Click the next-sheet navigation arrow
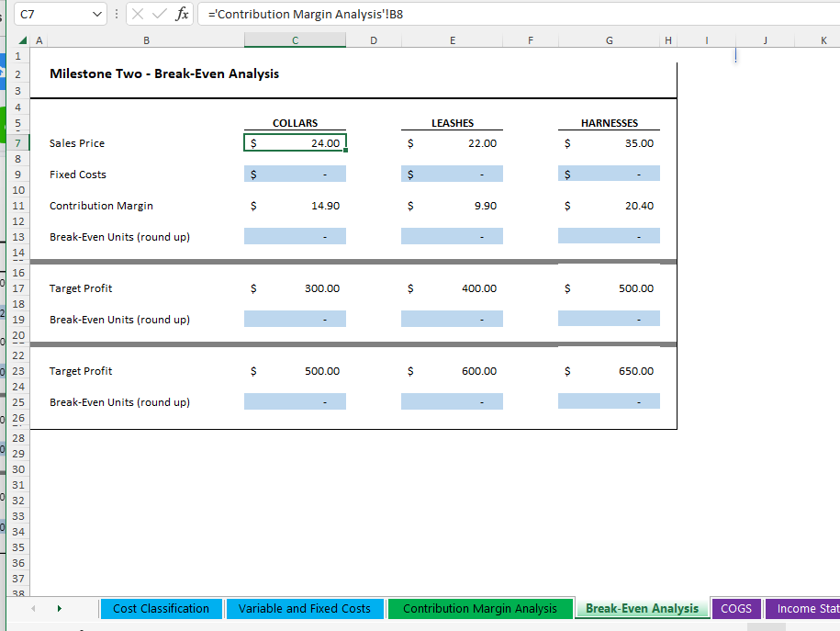The height and width of the screenshot is (631, 840). pyautogui.click(x=58, y=608)
